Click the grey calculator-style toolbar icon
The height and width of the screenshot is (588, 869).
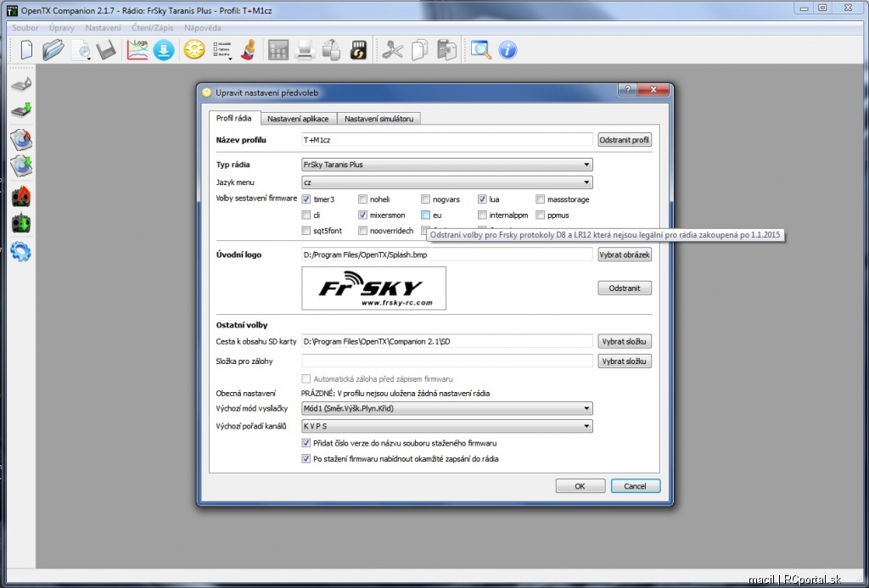[278, 50]
